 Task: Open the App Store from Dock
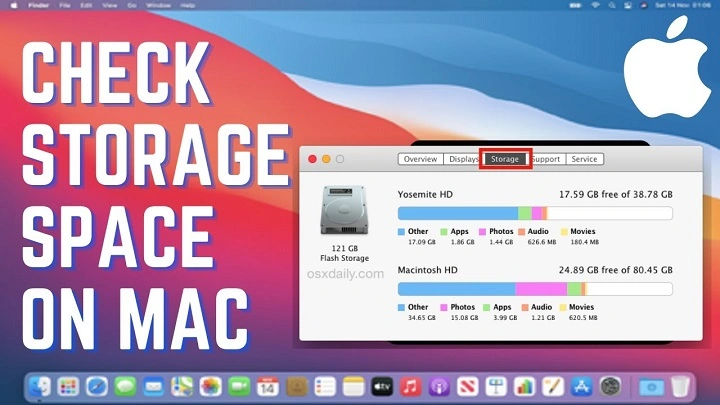[x=581, y=386]
